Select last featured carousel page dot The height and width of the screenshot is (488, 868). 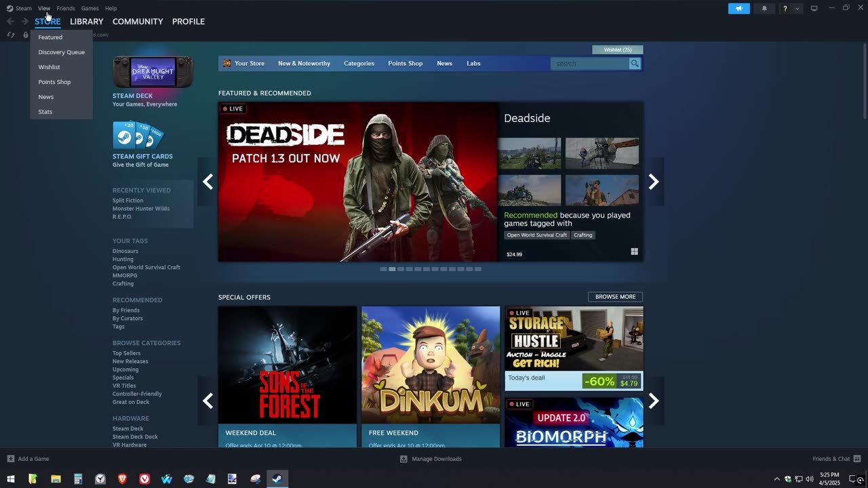(x=478, y=269)
